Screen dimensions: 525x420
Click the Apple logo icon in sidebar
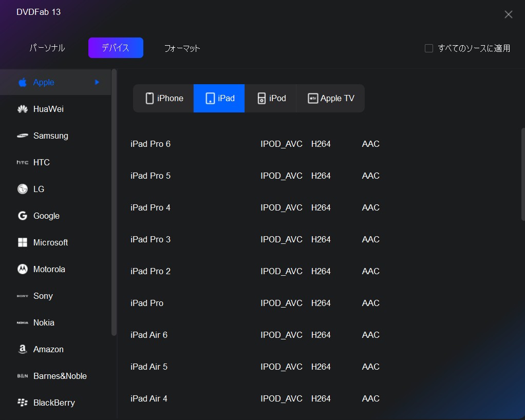point(22,83)
